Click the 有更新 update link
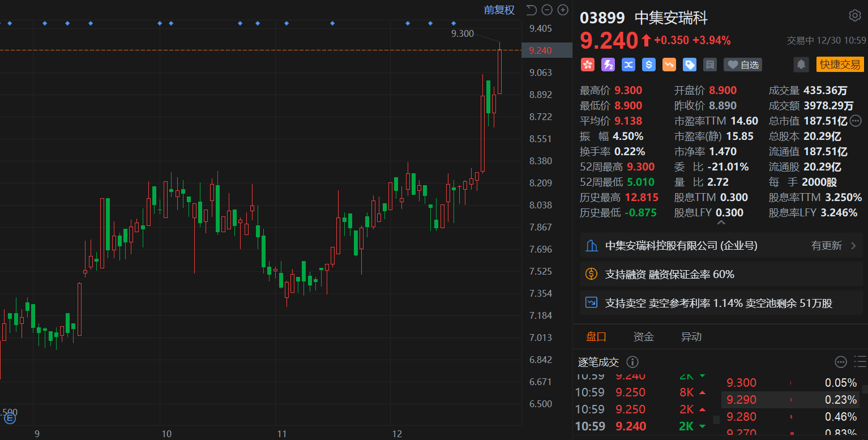This screenshot has width=868, height=440. tap(827, 246)
